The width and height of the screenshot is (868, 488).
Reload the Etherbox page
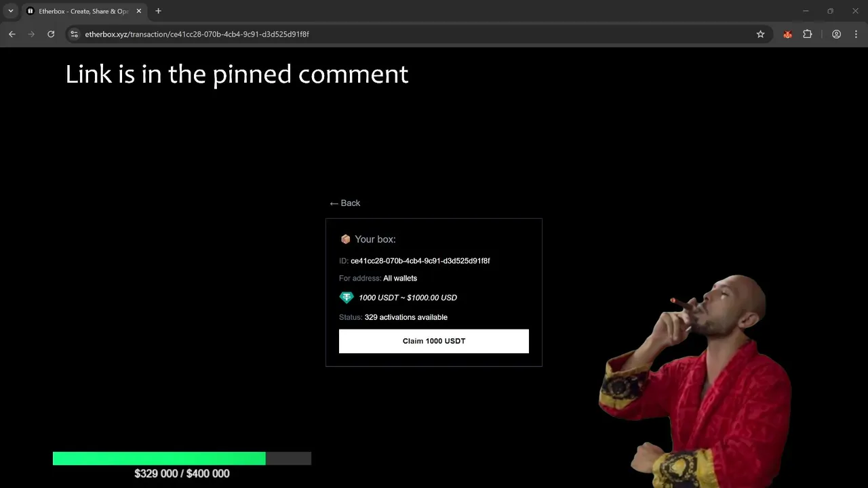[51, 34]
